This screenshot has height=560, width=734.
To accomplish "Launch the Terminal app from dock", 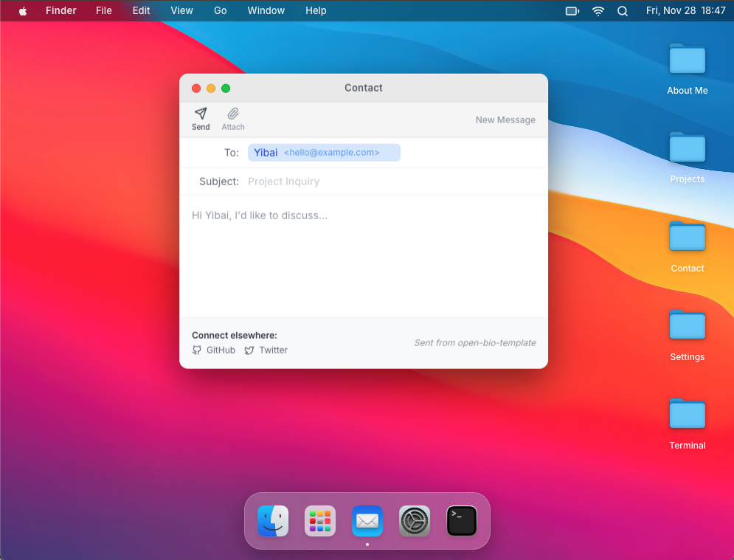I will (462, 521).
